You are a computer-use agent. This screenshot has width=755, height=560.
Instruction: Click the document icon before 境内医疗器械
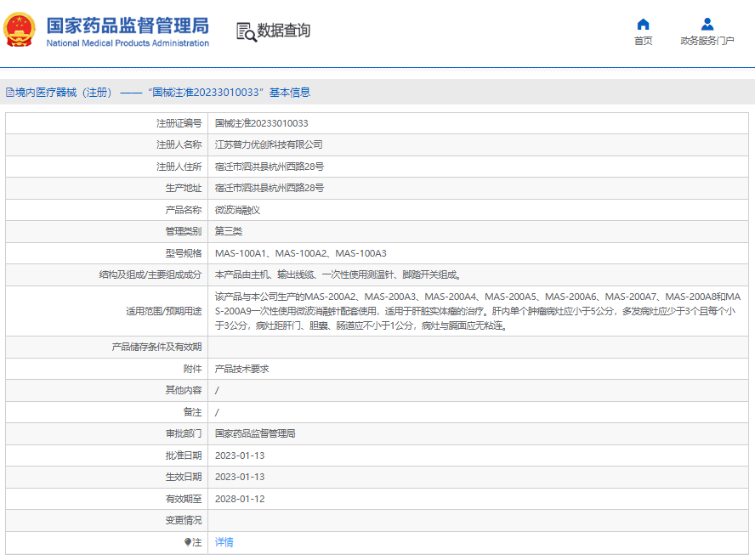coord(9,93)
